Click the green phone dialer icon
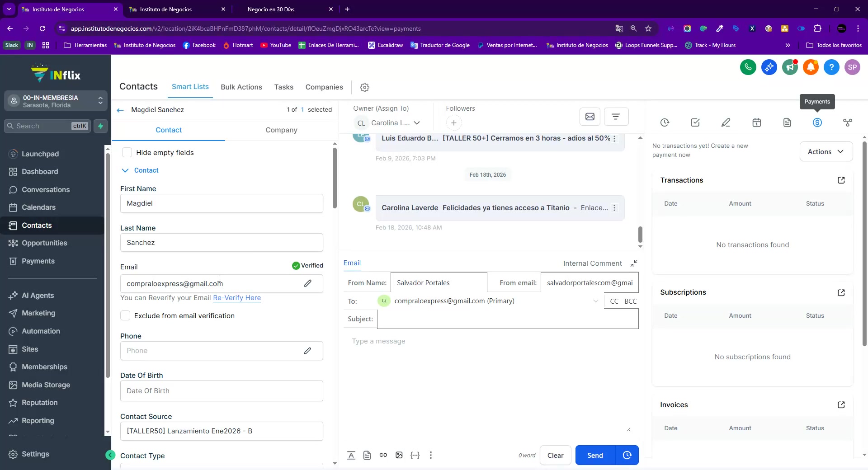 (x=748, y=67)
